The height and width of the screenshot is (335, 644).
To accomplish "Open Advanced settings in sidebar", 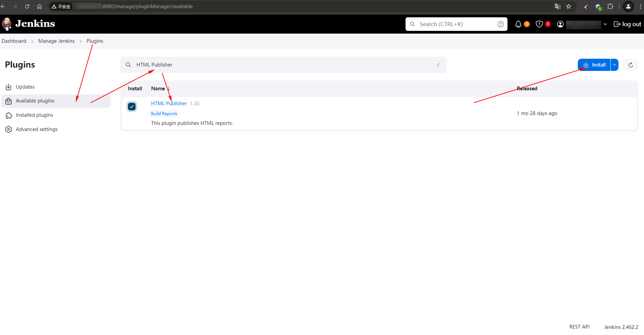I will [56, 129].
